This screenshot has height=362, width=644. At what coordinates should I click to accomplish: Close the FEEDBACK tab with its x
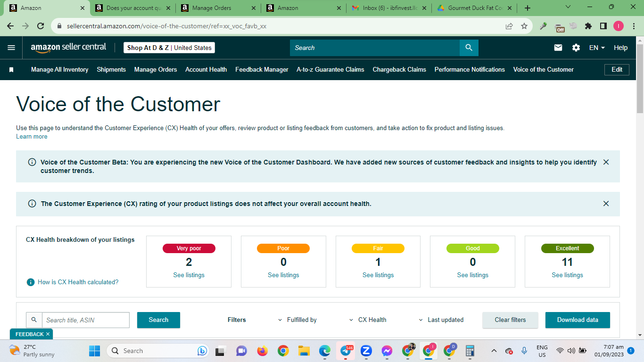48,334
